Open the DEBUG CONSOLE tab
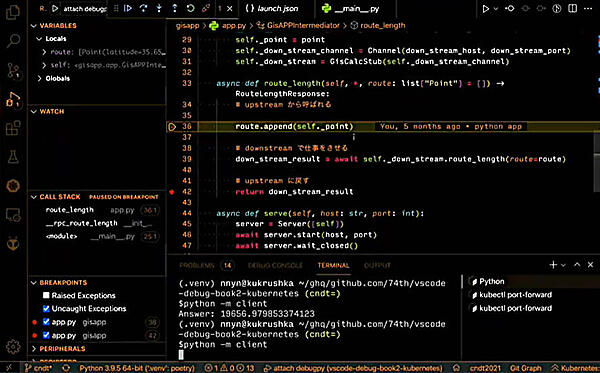 (275, 265)
